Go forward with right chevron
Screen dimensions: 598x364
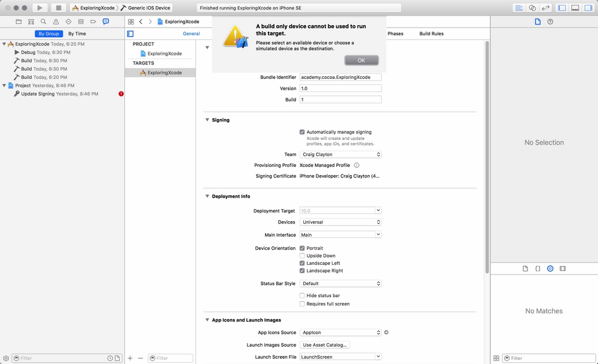(150, 22)
